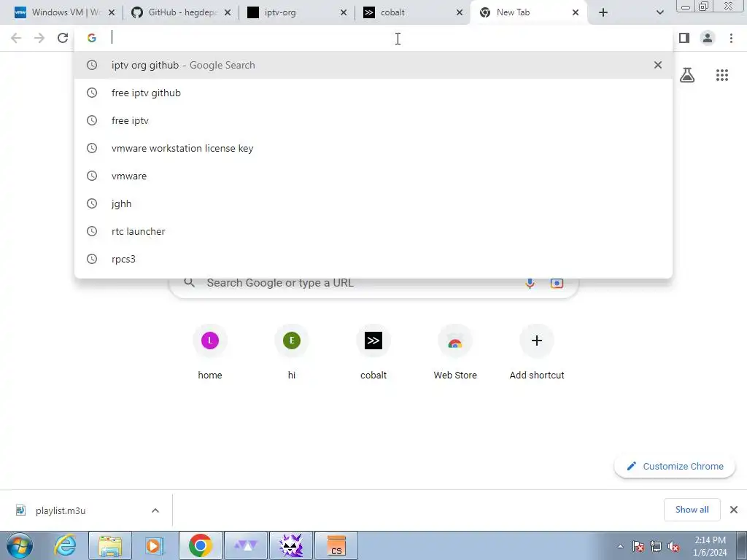Open the Google apps grid
The height and width of the screenshot is (560, 747).
pos(722,75)
